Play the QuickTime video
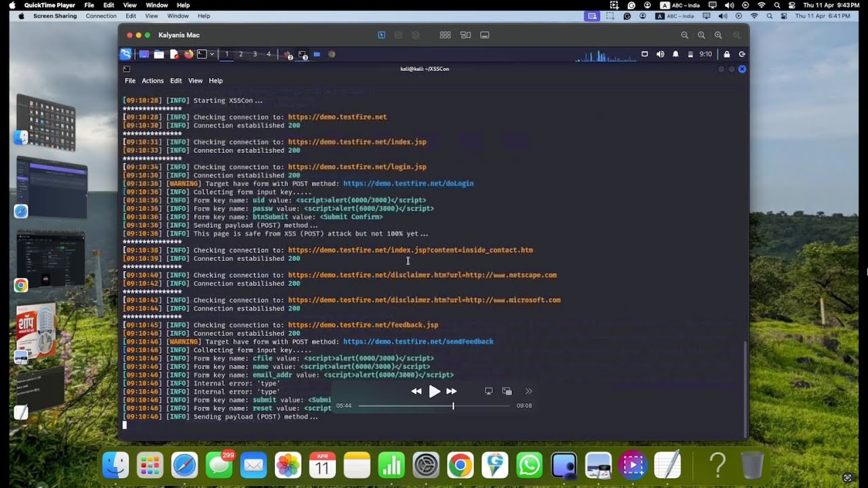Viewport: 868px width, 488px height. [x=434, y=391]
